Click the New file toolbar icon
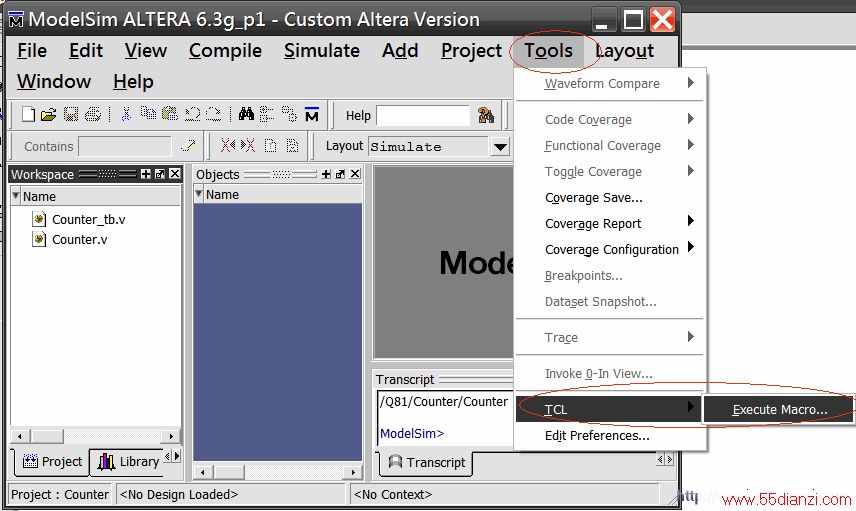This screenshot has height=511, width=856. 28,114
